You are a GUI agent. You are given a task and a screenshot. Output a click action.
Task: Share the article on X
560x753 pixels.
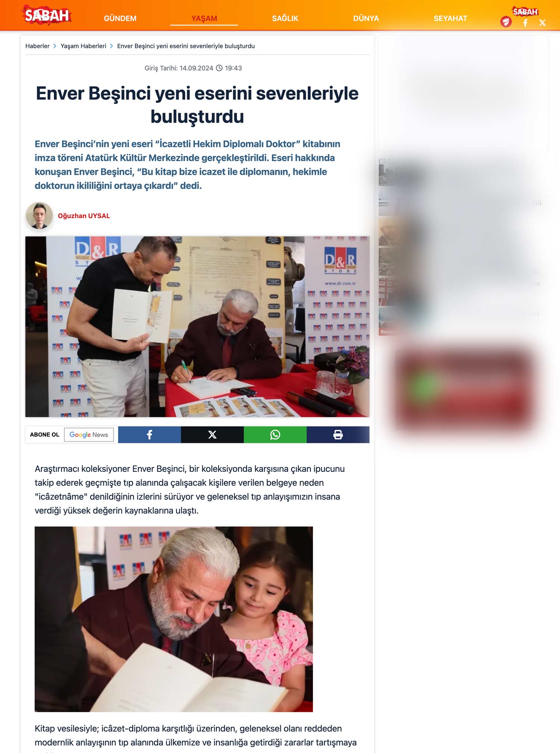pyautogui.click(x=212, y=435)
